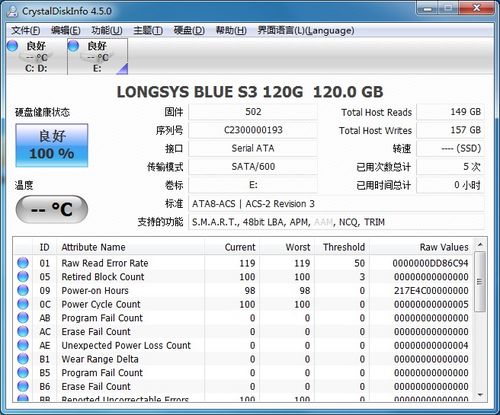
Task: Click the Current column header
Action: point(232,247)
